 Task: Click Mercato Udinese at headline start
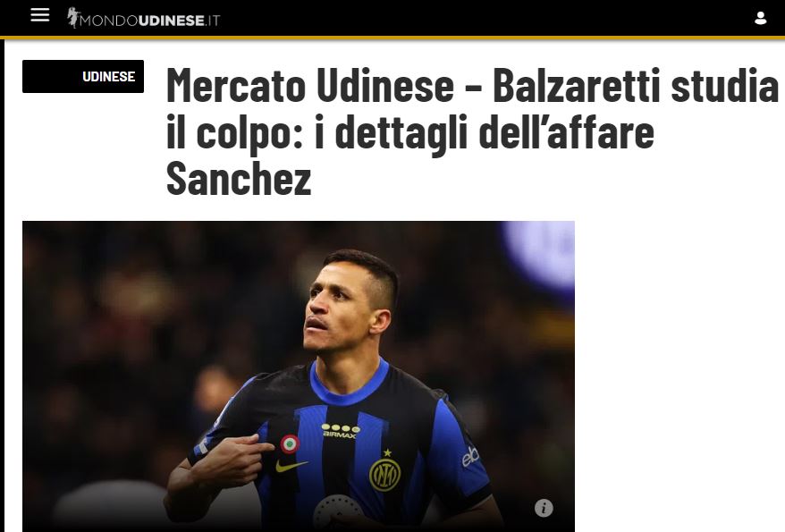coord(310,85)
